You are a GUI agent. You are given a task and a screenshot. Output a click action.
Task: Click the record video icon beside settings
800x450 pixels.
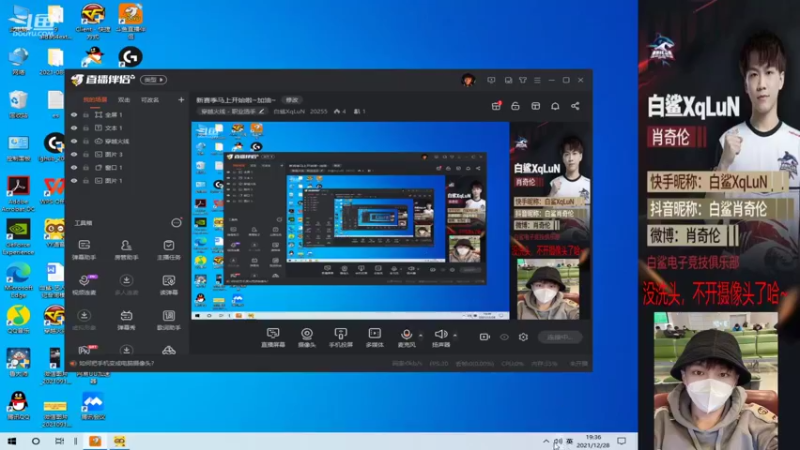click(x=485, y=337)
